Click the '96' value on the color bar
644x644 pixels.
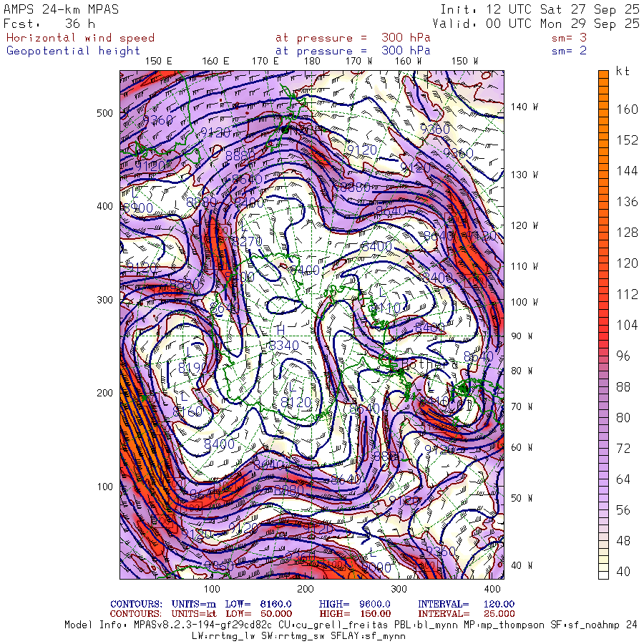(623, 356)
